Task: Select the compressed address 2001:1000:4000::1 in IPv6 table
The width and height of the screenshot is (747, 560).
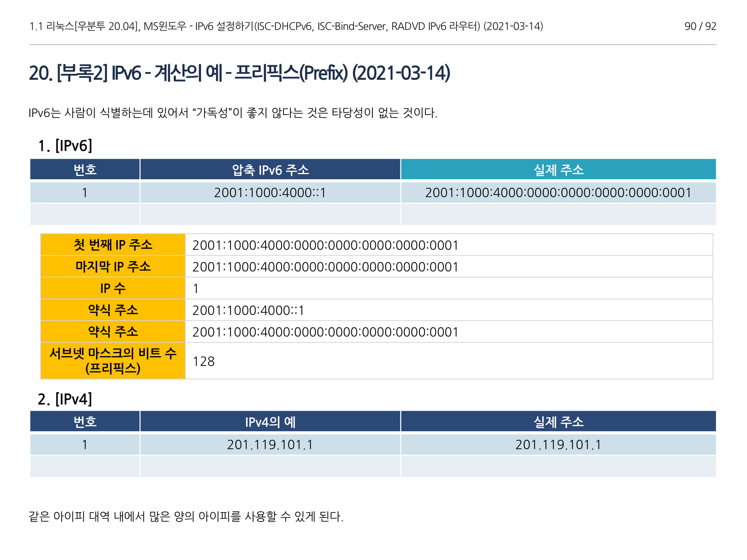Action: pos(270,193)
